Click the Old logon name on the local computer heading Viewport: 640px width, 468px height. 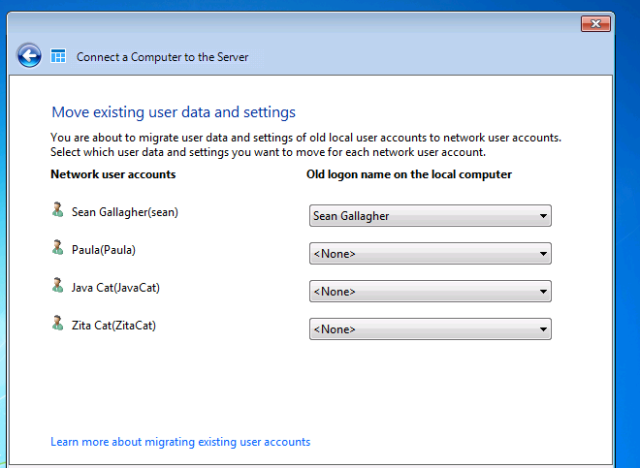click(x=409, y=175)
